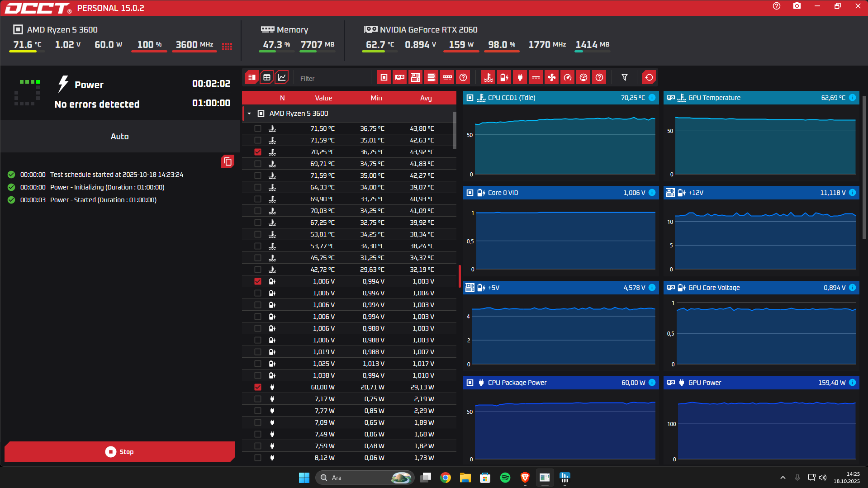The image size is (868, 488).
Task: Toggle the power plug sensor filter
Action: 520,77
